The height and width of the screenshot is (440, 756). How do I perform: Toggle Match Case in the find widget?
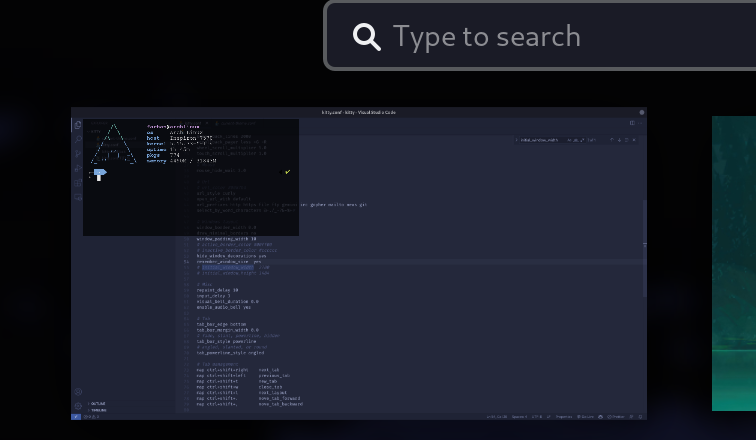click(x=569, y=140)
